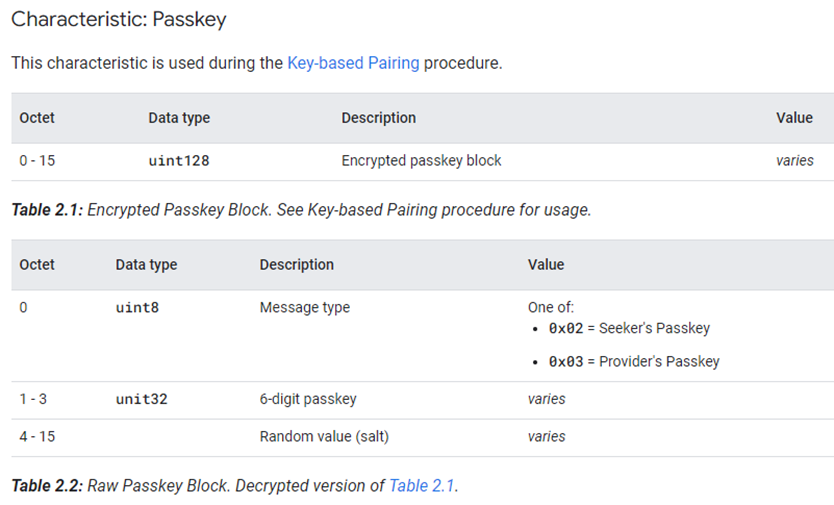
Task: Select the uint128 data type cell
Action: [179, 161]
